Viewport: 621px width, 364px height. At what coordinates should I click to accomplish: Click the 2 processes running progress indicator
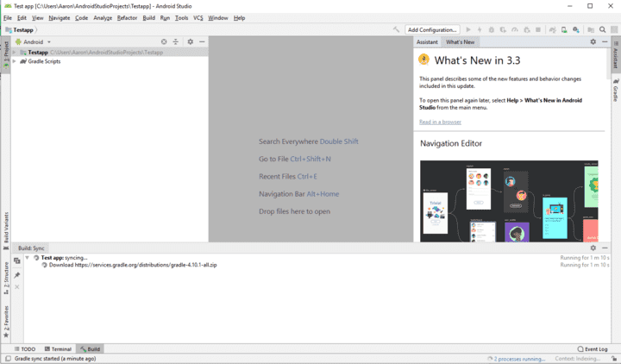[x=517, y=359]
